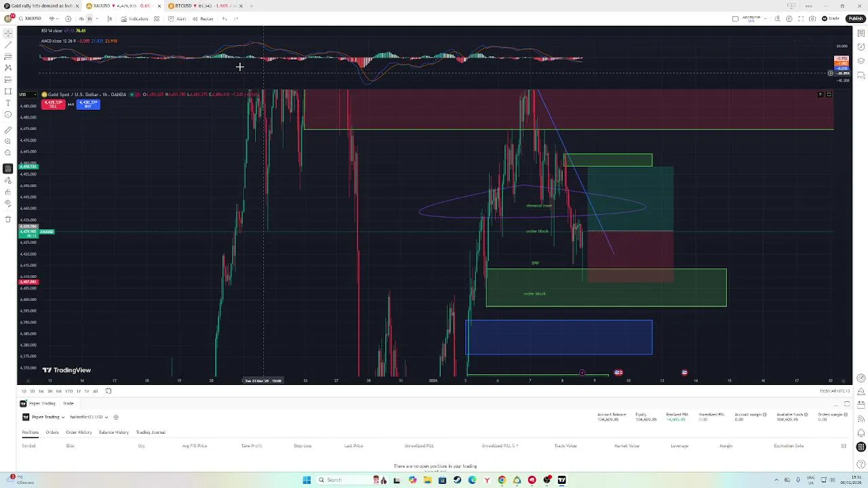Open the new browser tab plus button
Image resolution: width=868 pixels, height=488 pixels.
[x=252, y=6]
